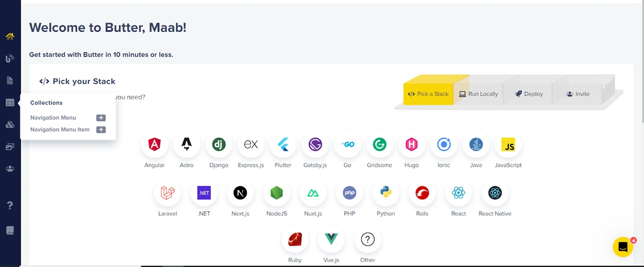644x267 pixels.
Task: Open the Navigation Menu Item collection
Action: [60, 129]
